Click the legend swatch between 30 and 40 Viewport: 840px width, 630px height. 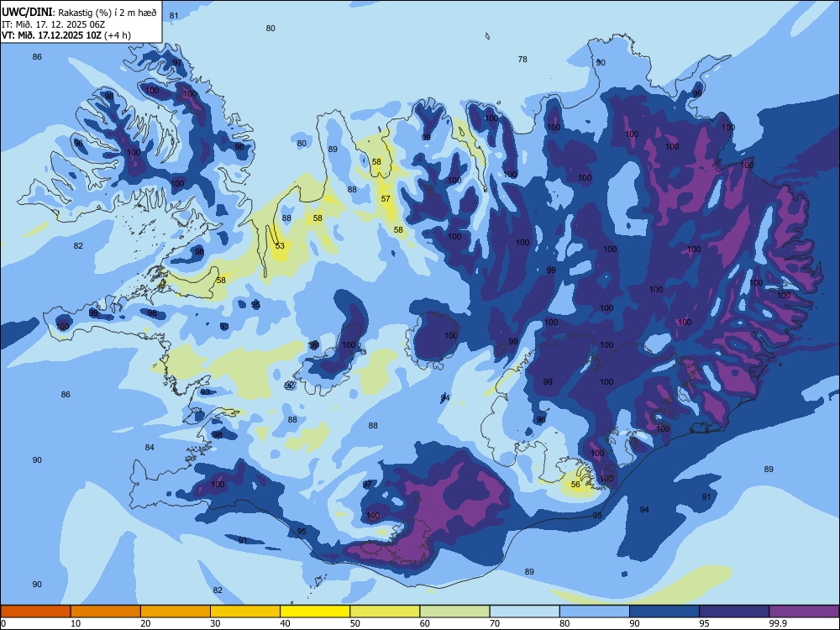(x=245, y=612)
